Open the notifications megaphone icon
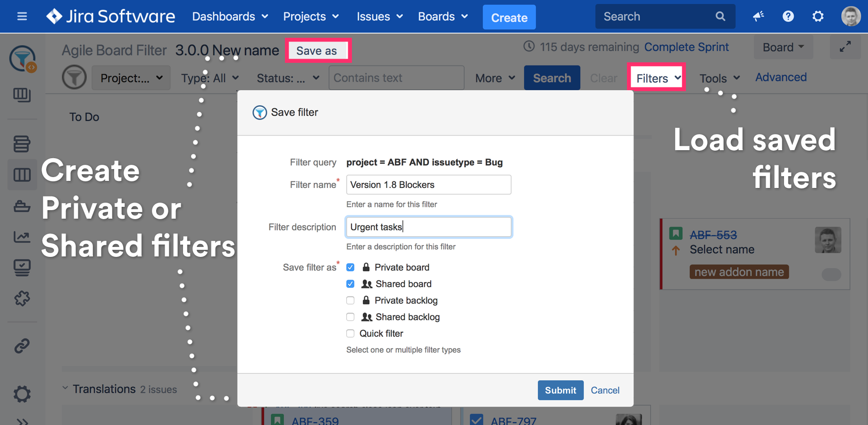Screen dimensions: 868x425 tap(758, 17)
